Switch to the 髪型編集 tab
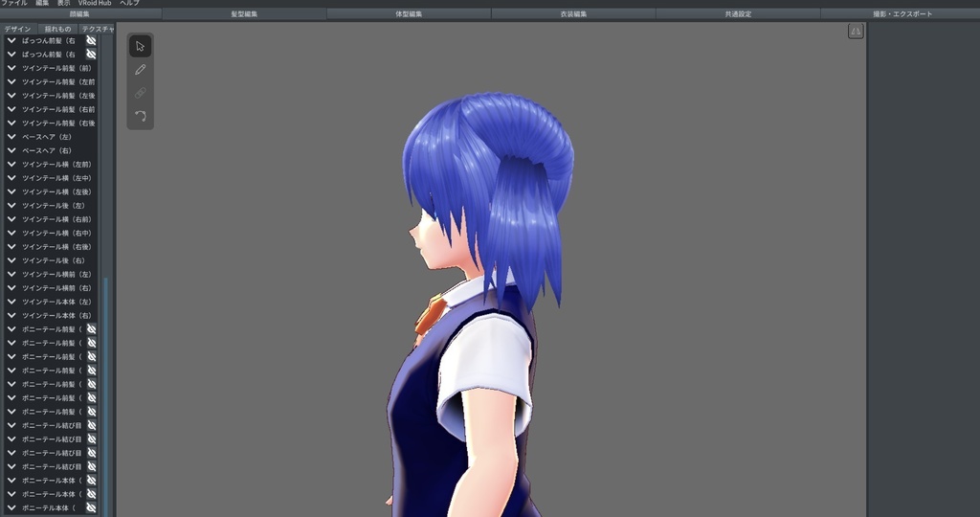Image resolution: width=980 pixels, height=517 pixels. coord(244,13)
